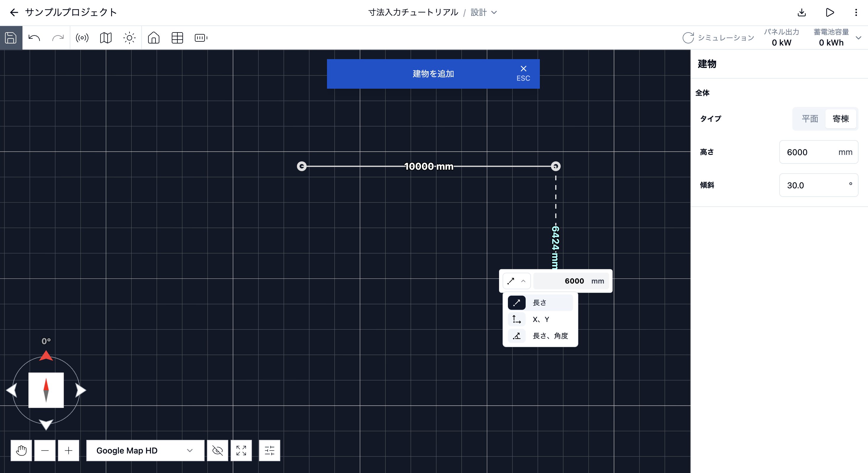This screenshot has height=473, width=868.
Task: Click the 6000 mm dimension input field
Action: [x=571, y=281]
